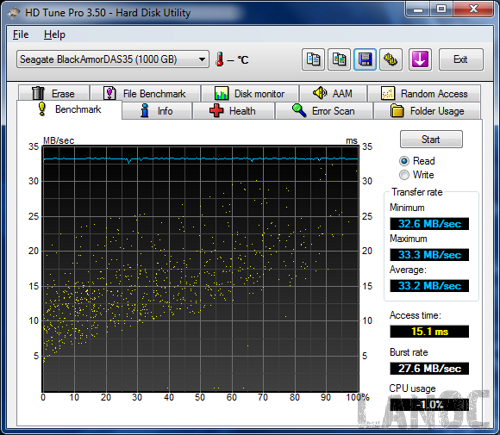Click the Access time 15.1 ms value
The height and width of the screenshot is (435, 500).
429,331
